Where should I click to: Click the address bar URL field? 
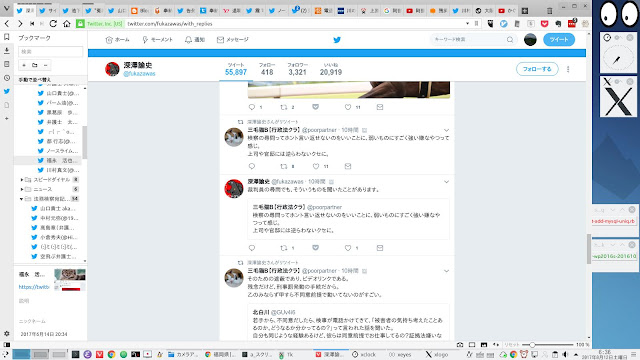295,24
